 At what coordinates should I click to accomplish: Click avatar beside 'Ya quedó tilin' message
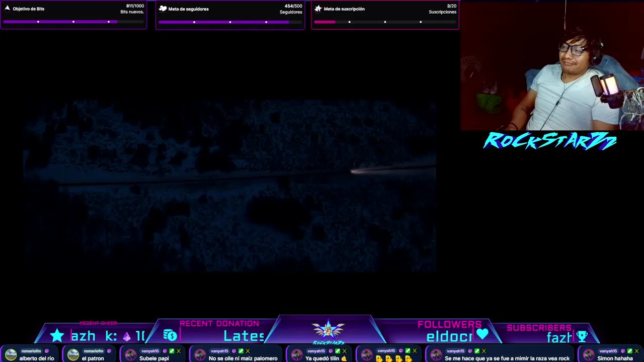(297, 355)
